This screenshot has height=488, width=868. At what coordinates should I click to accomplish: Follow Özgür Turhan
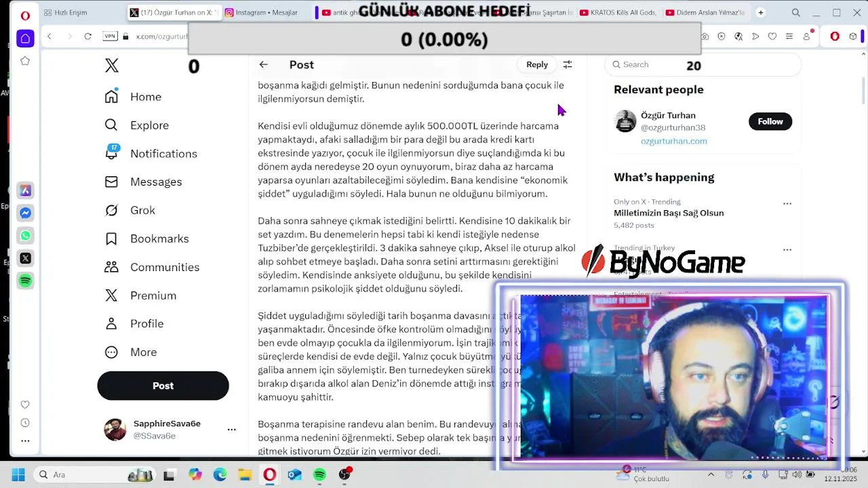coord(770,121)
